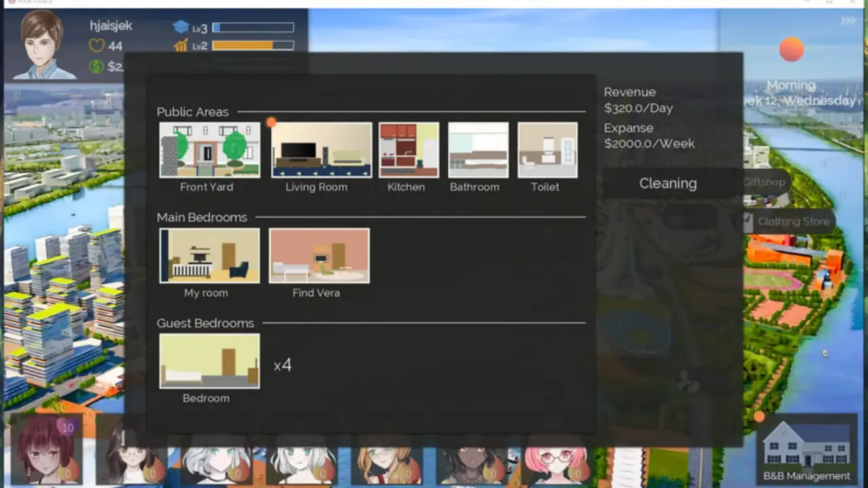Select the Bathroom room image
This screenshot has height=488, width=868.
[478, 150]
